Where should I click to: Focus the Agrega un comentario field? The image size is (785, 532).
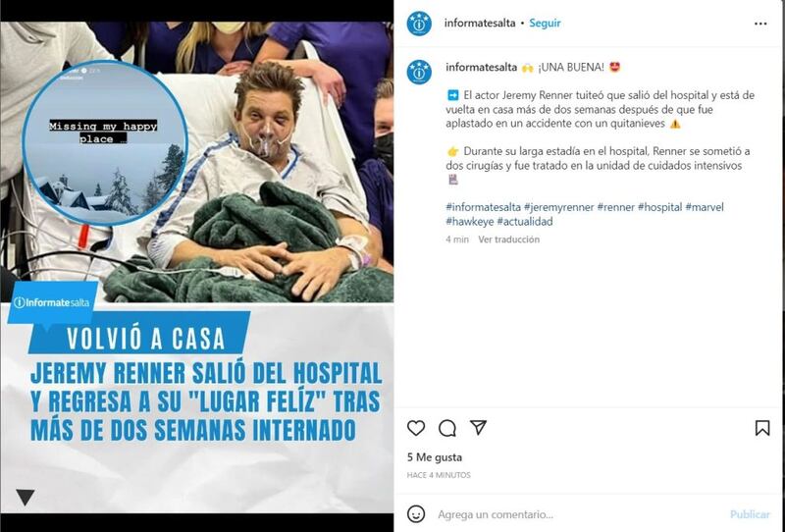tap(576, 514)
